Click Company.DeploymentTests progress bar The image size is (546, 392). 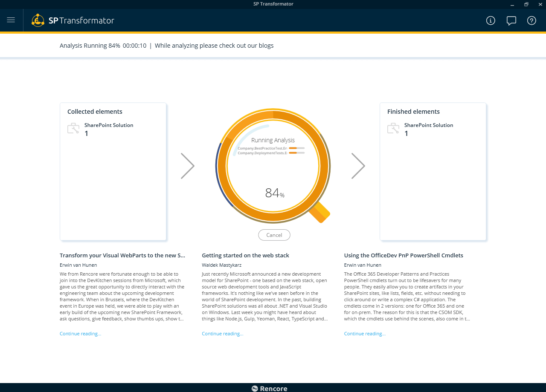pyautogui.click(x=297, y=153)
